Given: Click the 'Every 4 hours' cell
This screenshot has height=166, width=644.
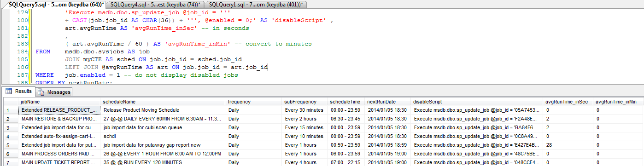Looking at the screenshot, I should (x=304, y=162).
